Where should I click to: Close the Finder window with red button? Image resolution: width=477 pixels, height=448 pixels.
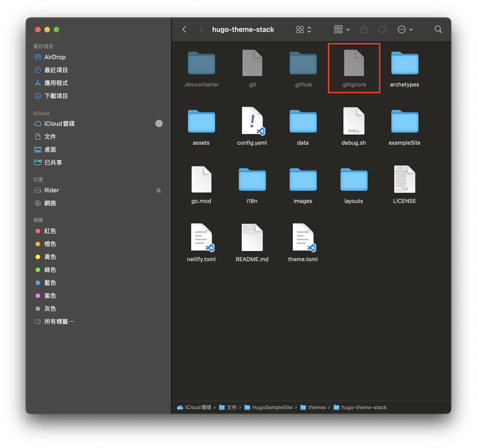point(38,30)
